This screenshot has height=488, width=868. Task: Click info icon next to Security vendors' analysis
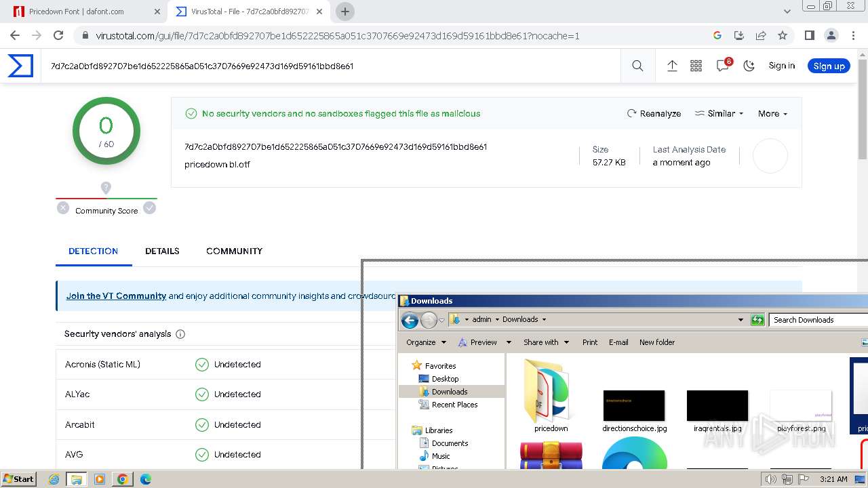180,334
